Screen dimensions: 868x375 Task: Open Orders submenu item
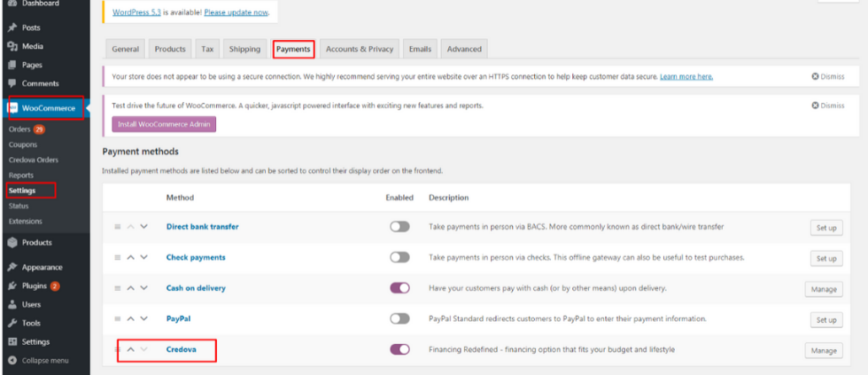[x=19, y=129]
